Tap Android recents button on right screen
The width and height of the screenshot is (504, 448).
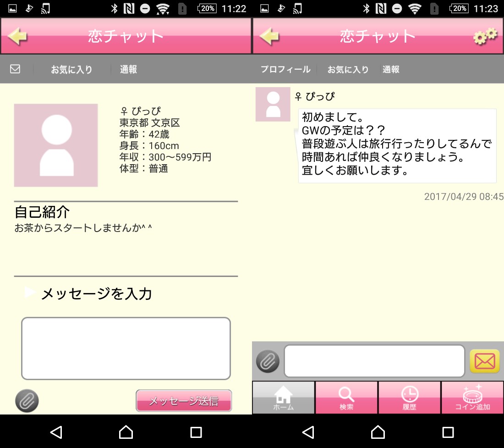tap(448, 432)
